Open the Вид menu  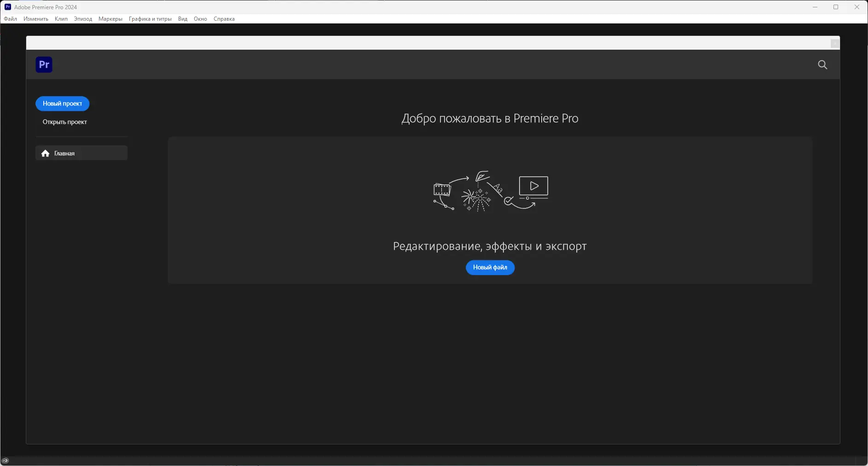(x=183, y=19)
